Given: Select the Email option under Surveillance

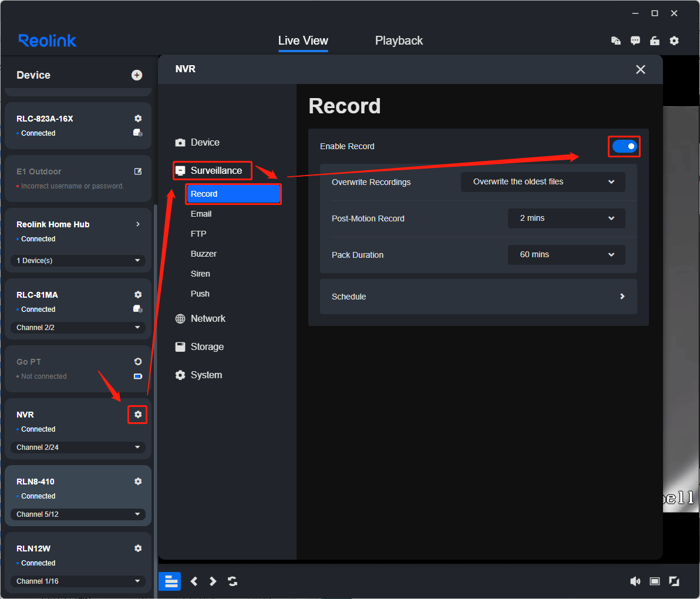Looking at the screenshot, I should 201,214.
